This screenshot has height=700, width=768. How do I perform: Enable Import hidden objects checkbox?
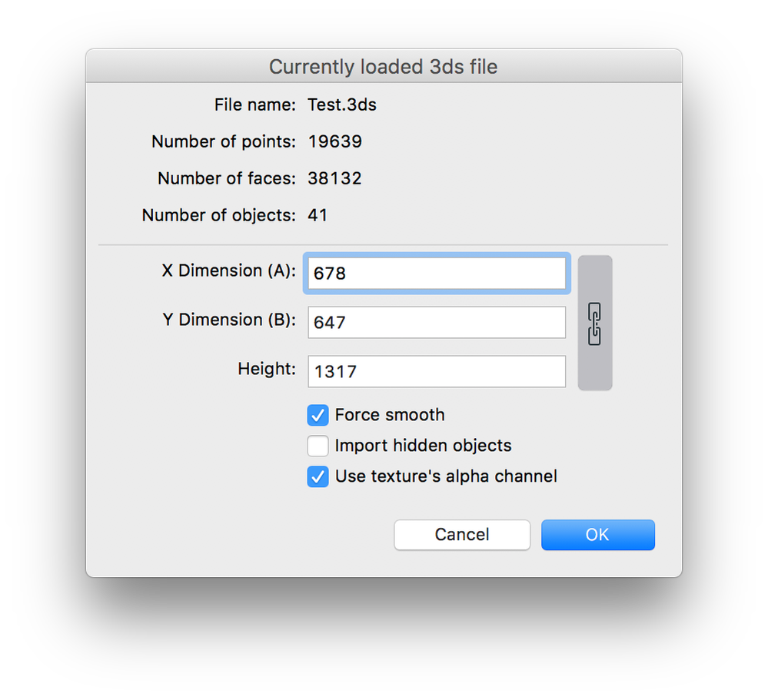coord(318,446)
